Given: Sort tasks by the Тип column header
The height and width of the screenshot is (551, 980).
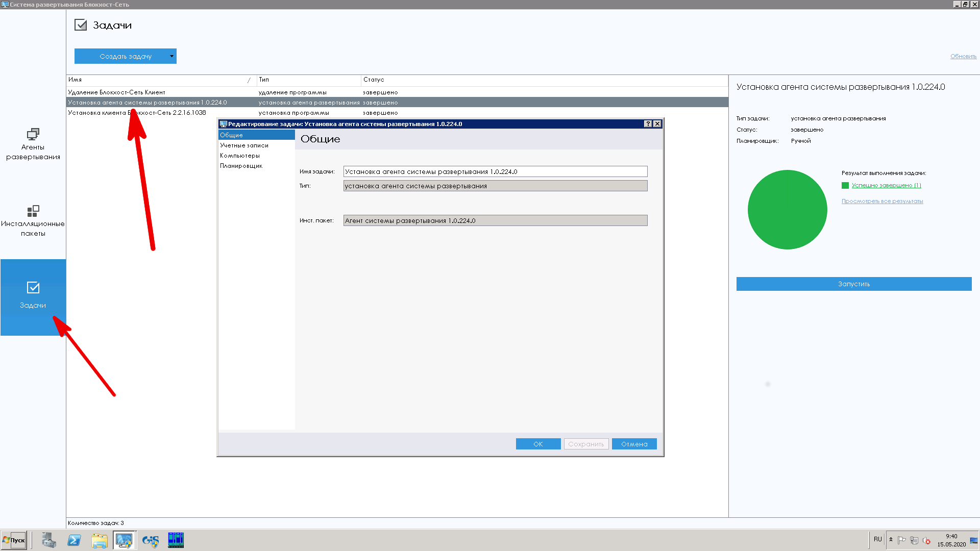Looking at the screenshot, I should click(x=309, y=80).
